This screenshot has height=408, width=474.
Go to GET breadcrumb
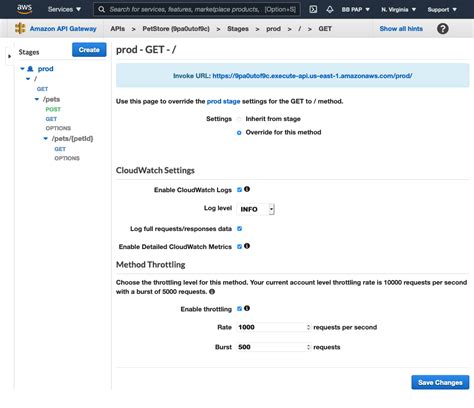point(325,29)
